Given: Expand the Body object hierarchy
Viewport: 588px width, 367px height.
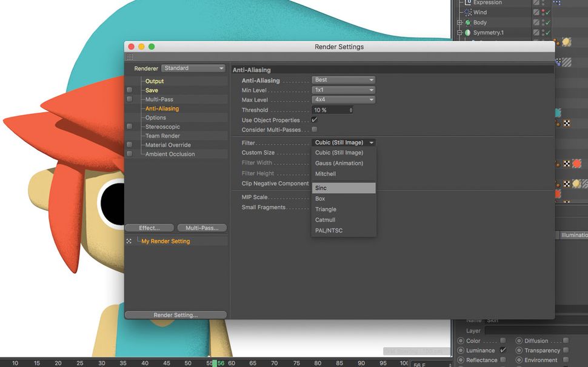Looking at the screenshot, I should pyautogui.click(x=459, y=22).
